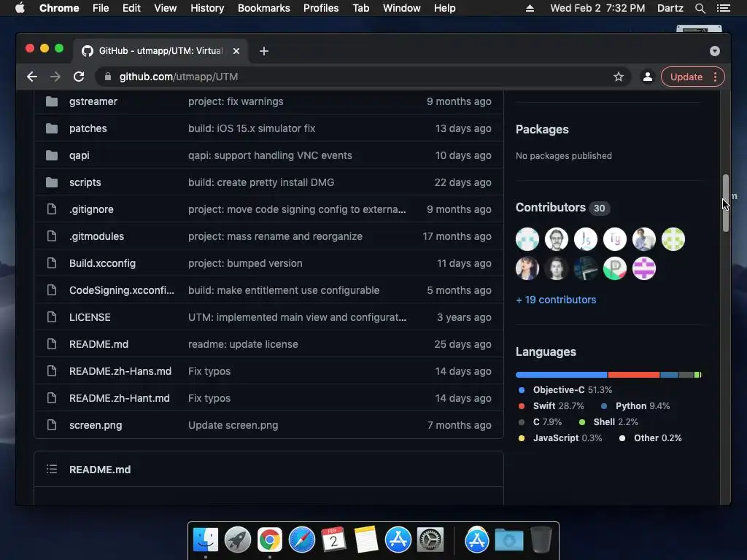
Task: Open the View menu
Action: [166, 8]
